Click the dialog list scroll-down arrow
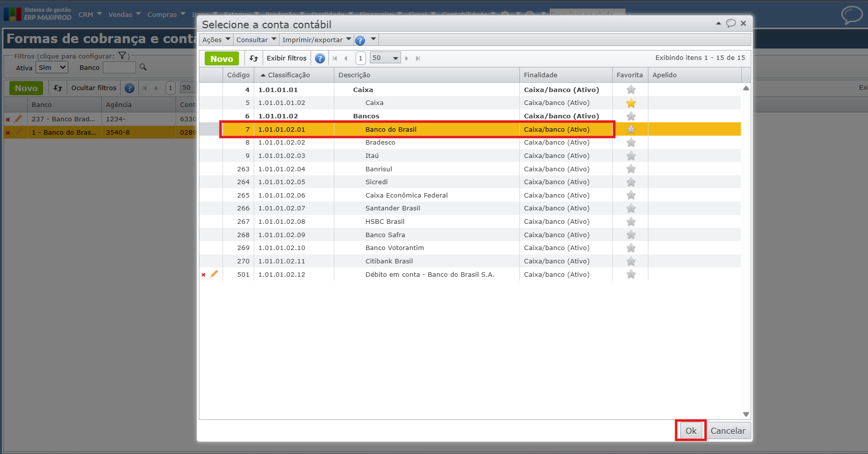Image resolution: width=868 pixels, height=454 pixels. [x=746, y=414]
